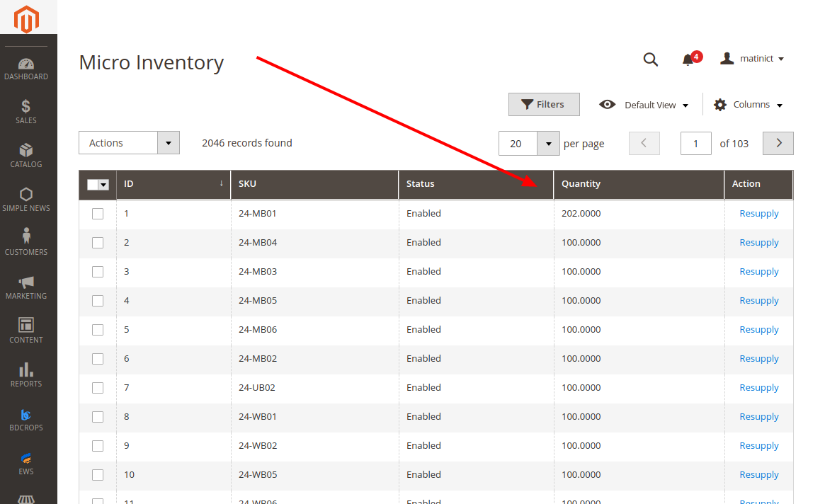
Task: Click the Filters button
Action: point(543,105)
